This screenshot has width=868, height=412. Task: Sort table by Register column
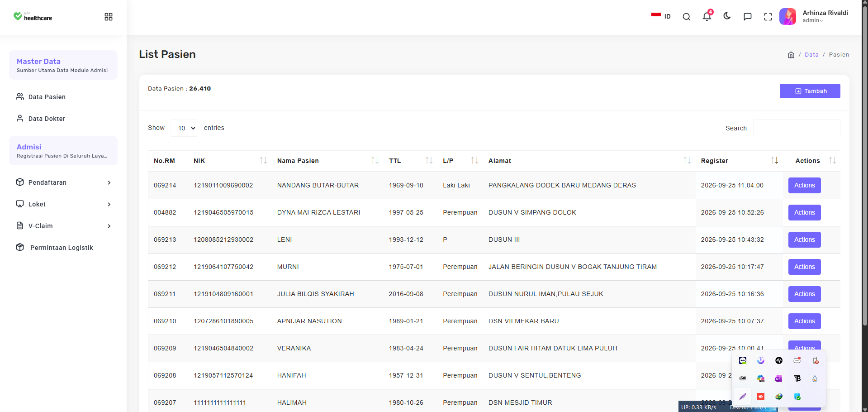tap(739, 161)
